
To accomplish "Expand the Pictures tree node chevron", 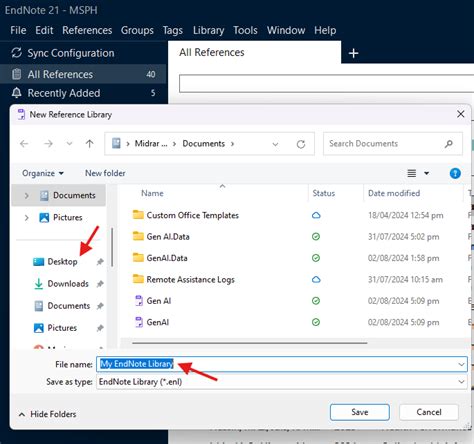I will click(27, 218).
